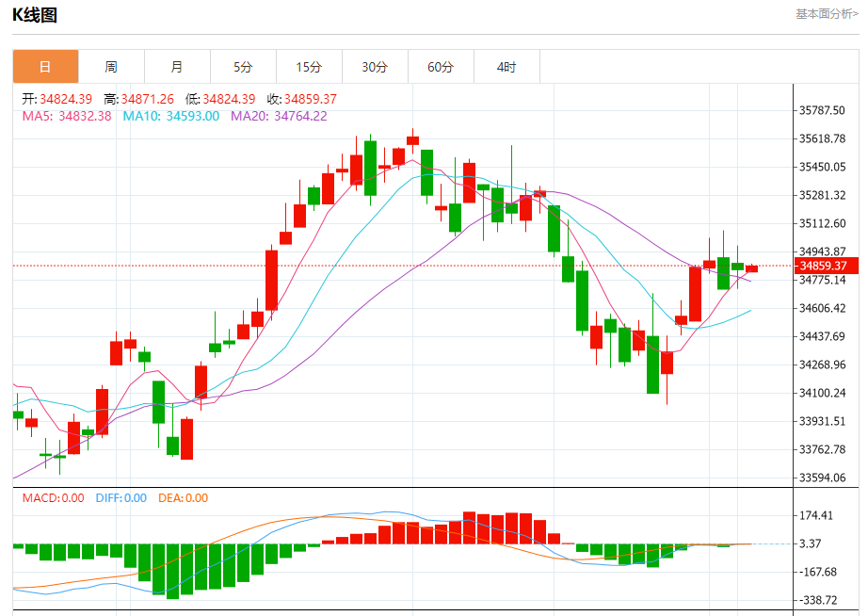Click the -338.72 MACD axis label
This screenshot has height=616, width=868.
[817, 601]
